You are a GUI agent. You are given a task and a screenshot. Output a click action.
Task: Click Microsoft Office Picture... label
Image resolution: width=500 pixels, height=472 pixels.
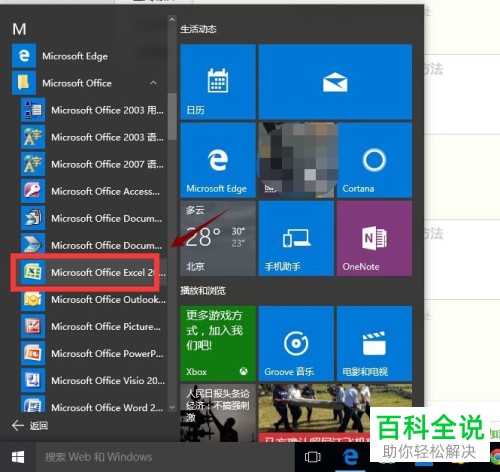pyautogui.click(x=106, y=326)
